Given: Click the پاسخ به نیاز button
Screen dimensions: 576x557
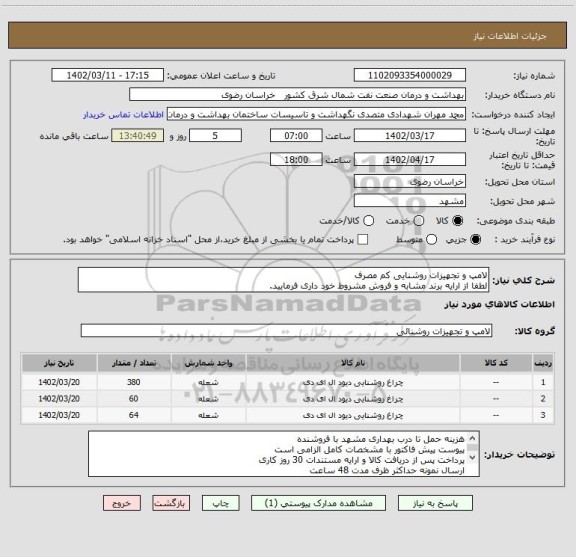Looking at the screenshot, I should [x=435, y=503].
